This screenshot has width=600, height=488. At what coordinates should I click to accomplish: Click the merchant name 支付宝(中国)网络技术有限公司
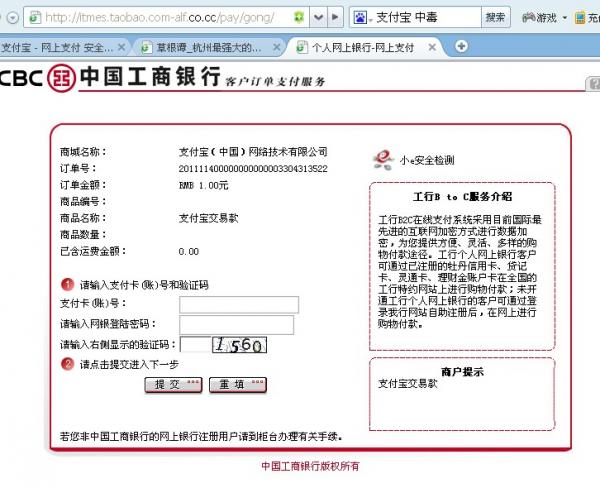[x=253, y=152]
